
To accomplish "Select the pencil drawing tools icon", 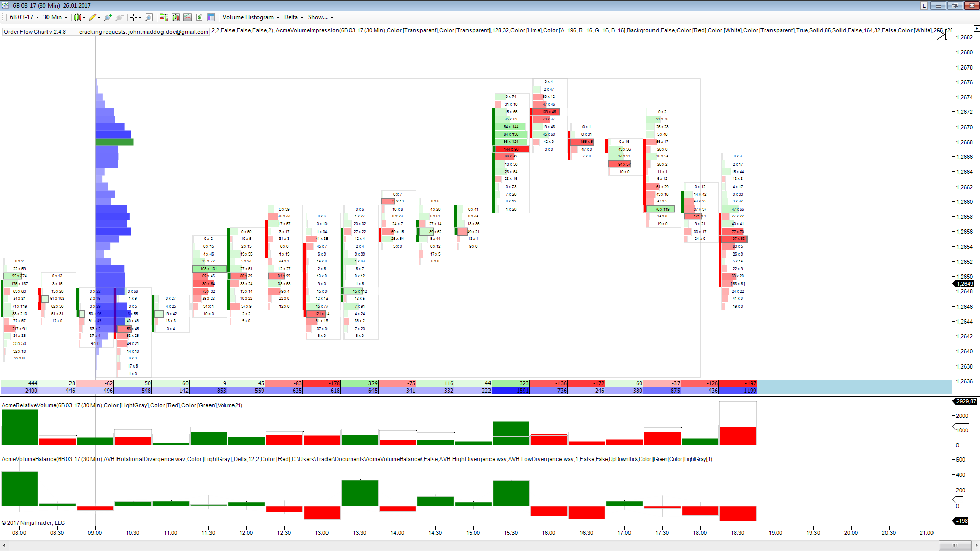I will tap(92, 17).
